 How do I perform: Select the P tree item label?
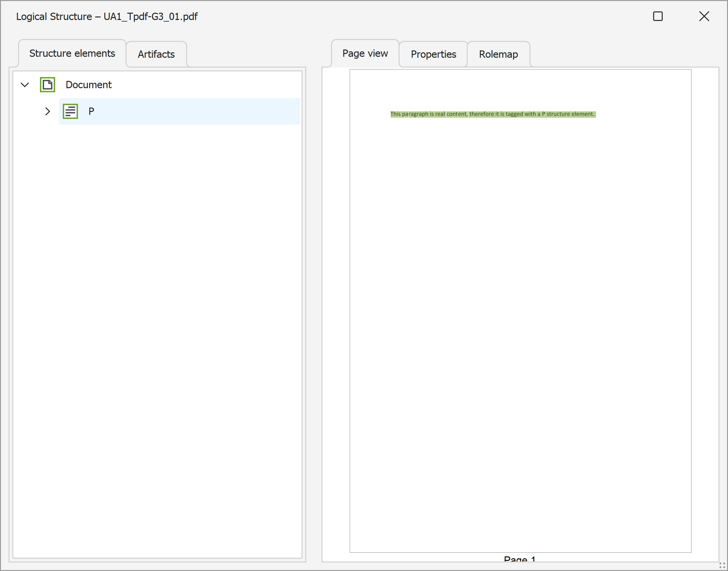point(91,111)
